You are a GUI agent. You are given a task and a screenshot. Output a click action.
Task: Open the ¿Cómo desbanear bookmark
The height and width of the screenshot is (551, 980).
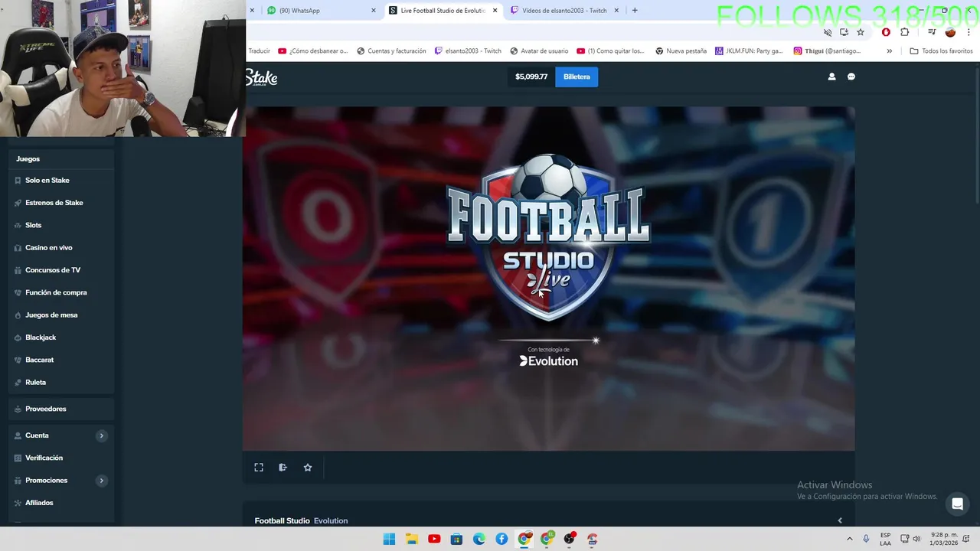pyautogui.click(x=312, y=51)
